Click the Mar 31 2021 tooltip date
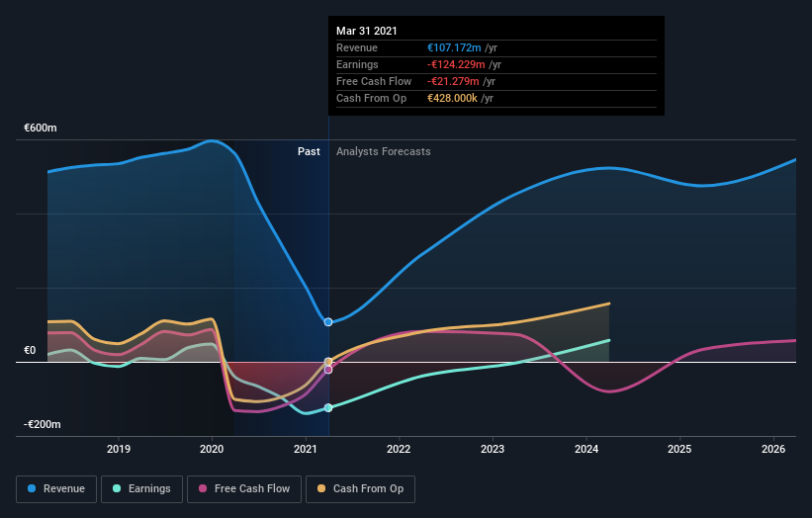812x518 pixels. click(x=367, y=31)
